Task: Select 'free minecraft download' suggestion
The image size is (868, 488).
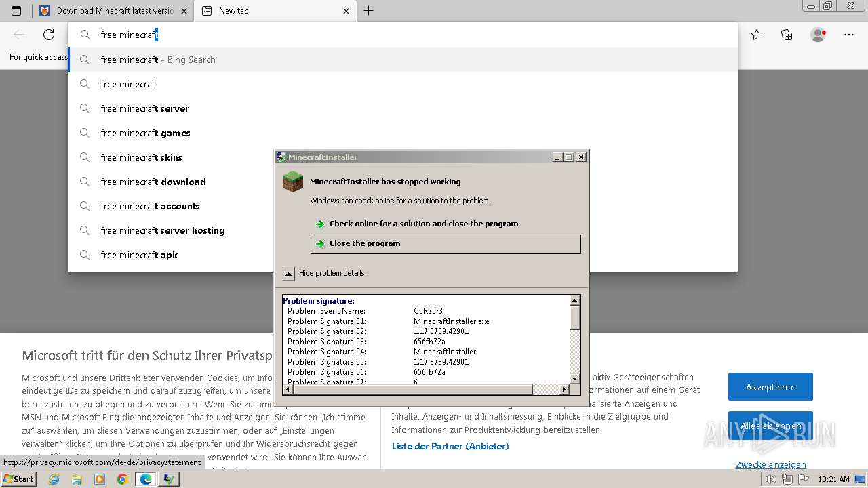Action: pos(403,182)
